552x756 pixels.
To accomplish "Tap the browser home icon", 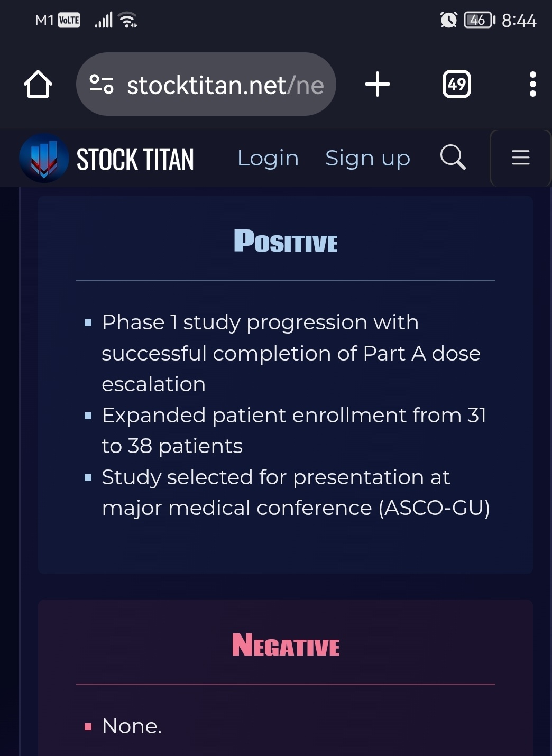I will click(x=38, y=85).
